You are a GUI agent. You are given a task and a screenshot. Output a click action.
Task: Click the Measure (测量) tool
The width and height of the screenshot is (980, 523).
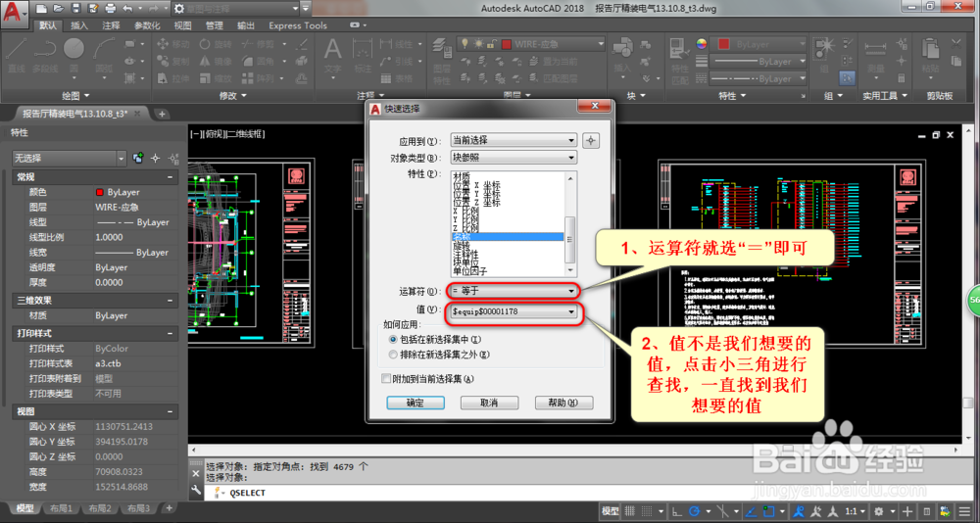(x=875, y=56)
